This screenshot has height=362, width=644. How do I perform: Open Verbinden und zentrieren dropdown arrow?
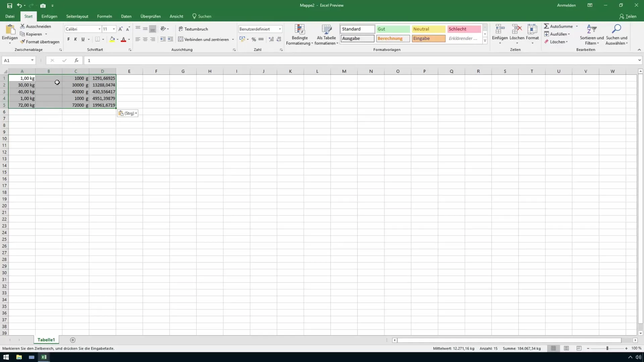tap(233, 39)
